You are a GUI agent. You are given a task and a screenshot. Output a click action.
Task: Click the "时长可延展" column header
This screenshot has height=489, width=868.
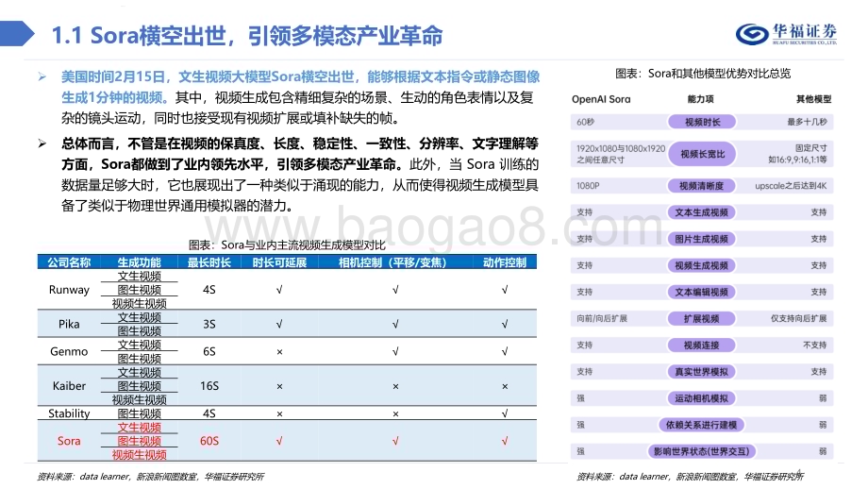[279, 262]
